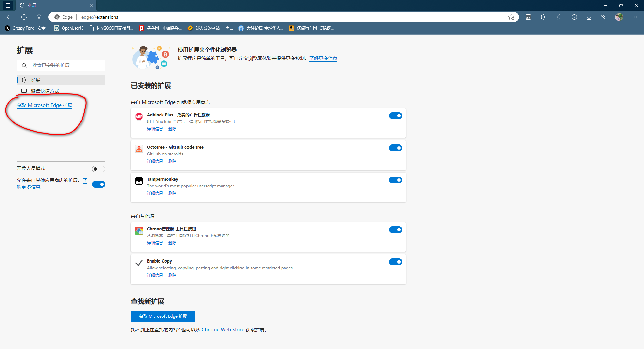Open the profile avatar
Screen dimensions: 644x349
pos(619,17)
